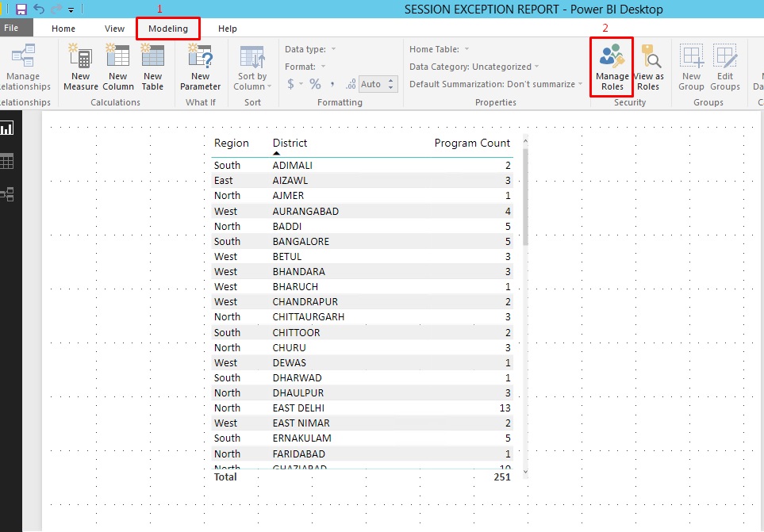Sort by the District column header

click(x=290, y=143)
